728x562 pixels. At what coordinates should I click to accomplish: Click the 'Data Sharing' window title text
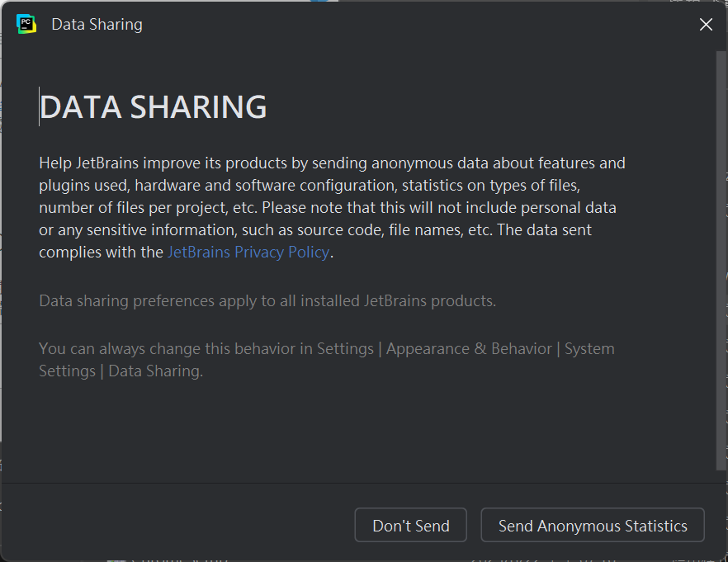click(x=97, y=25)
